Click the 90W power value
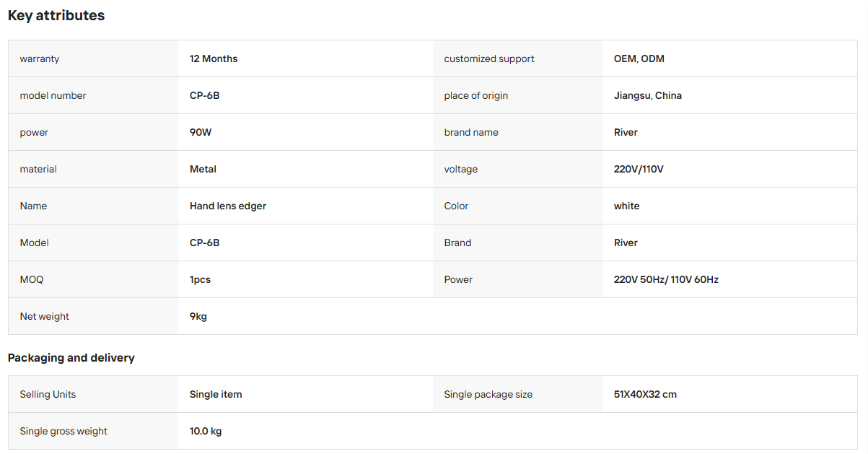The image size is (868, 454). coord(201,132)
